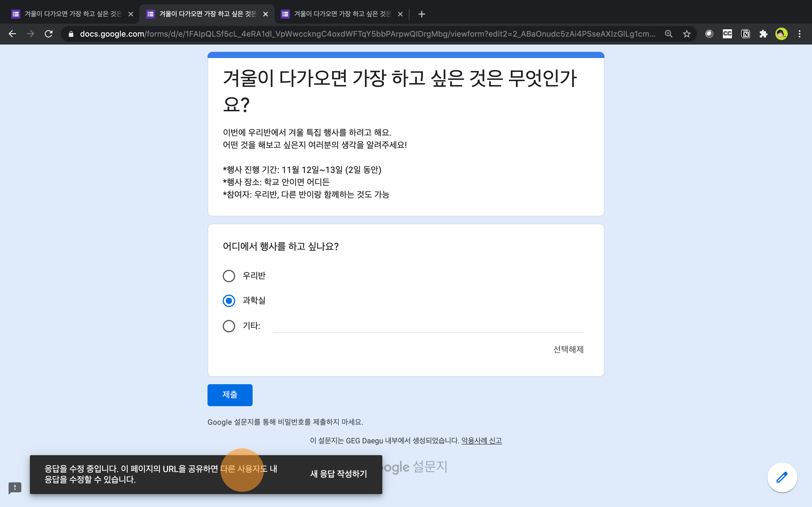Click the browser back arrow
Viewport: 812px width, 507px height.
(12, 34)
